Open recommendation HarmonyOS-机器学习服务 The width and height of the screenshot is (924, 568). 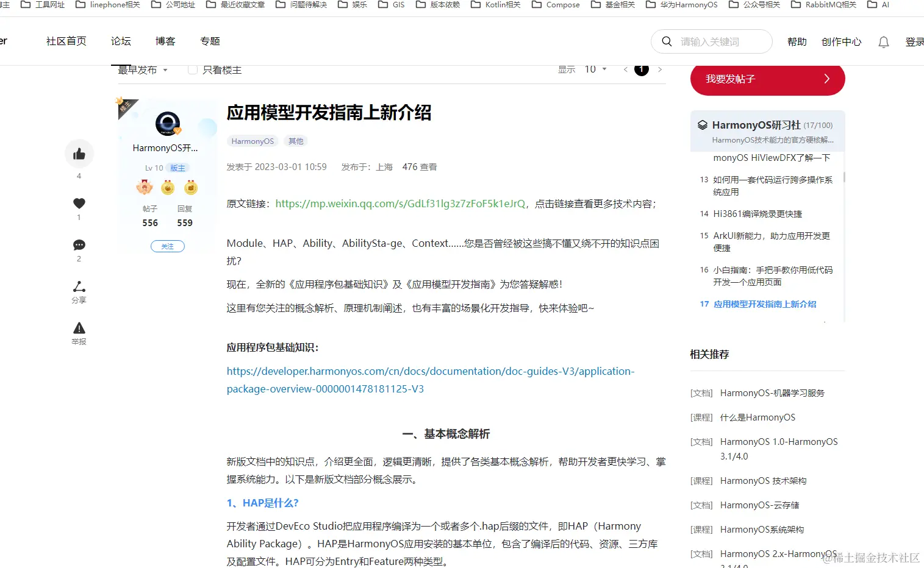pos(772,393)
